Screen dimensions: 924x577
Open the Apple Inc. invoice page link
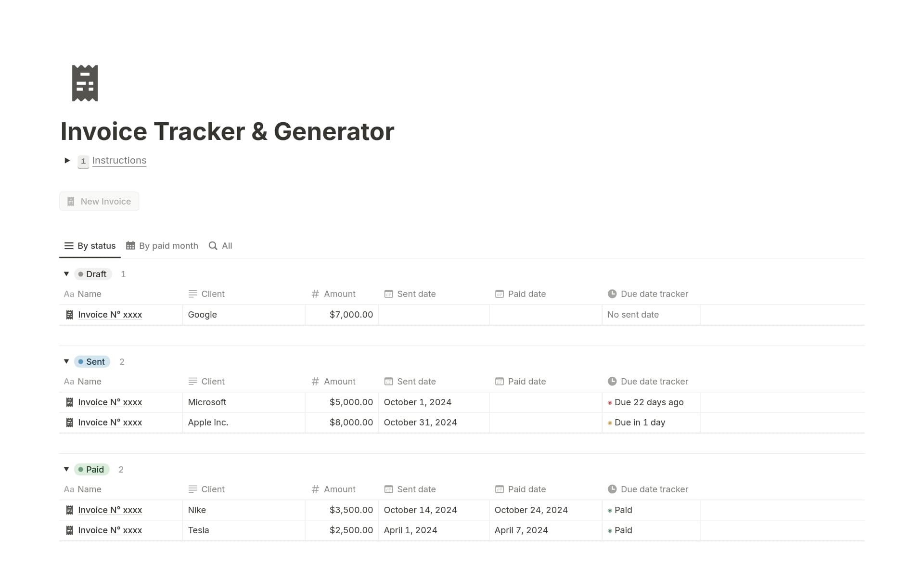(x=110, y=423)
